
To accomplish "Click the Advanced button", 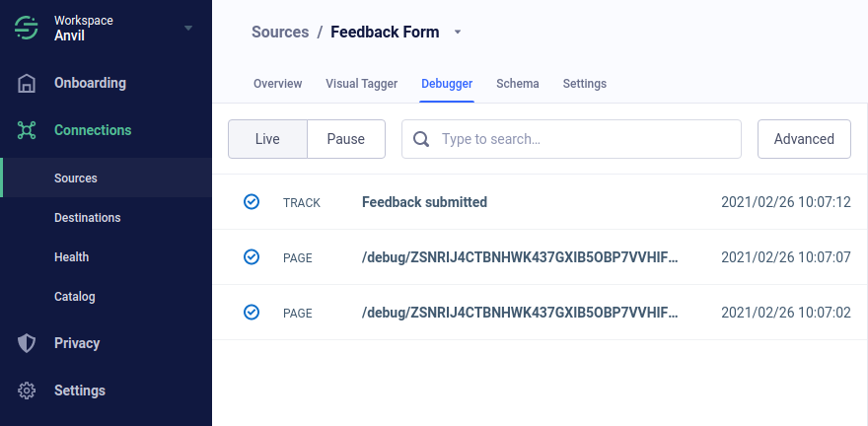I will 804,139.
